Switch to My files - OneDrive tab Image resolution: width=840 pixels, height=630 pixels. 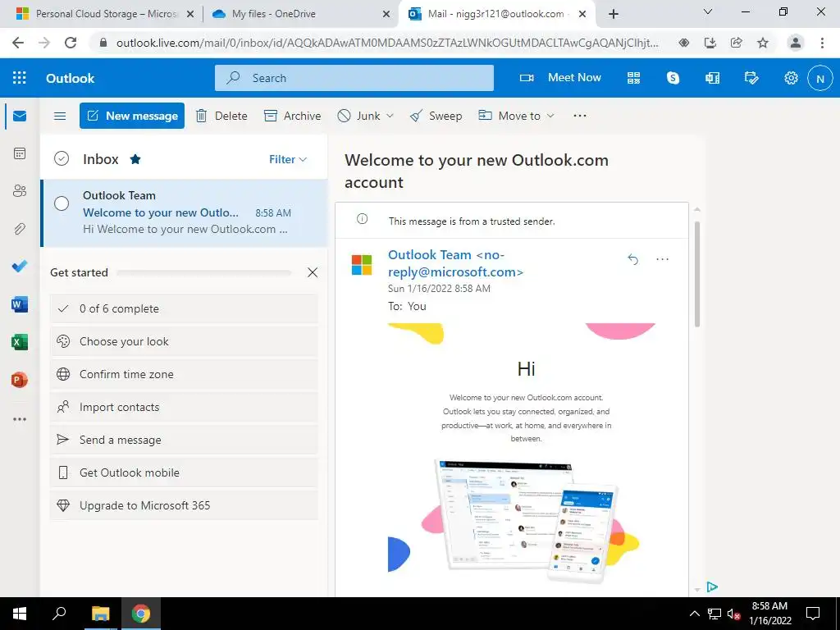[x=302, y=14]
